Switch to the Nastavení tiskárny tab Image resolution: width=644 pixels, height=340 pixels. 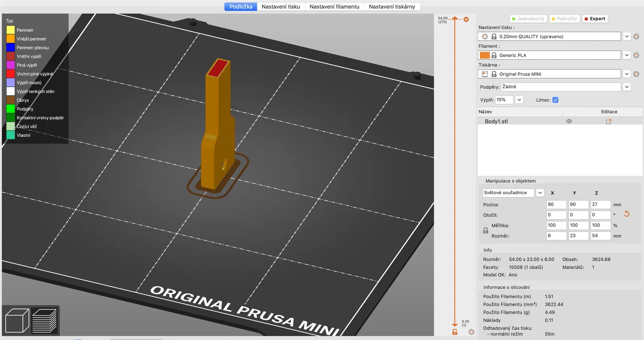point(392,7)
